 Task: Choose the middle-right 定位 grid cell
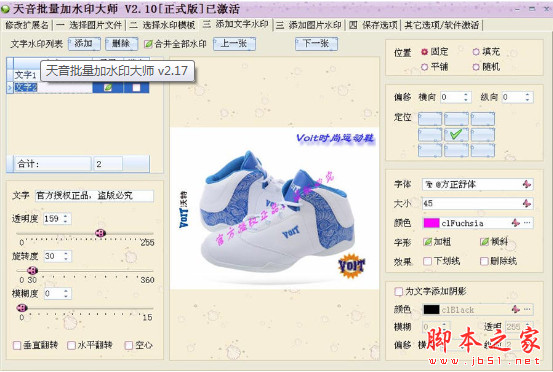click(x=483, y=135)
